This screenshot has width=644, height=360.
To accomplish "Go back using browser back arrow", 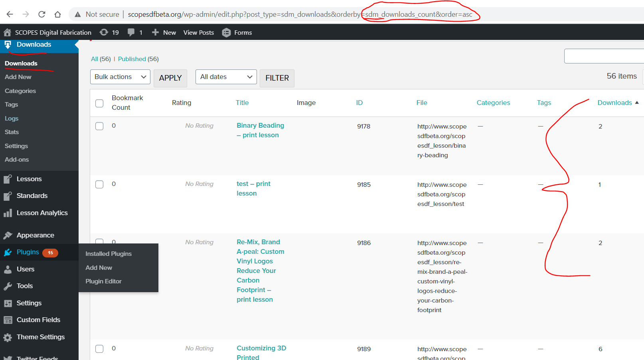I will [x=10, y=14].
